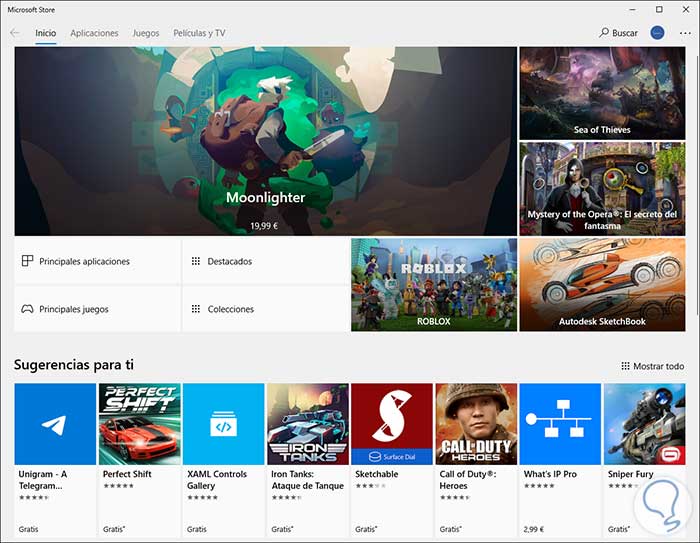
Task: Open the Unigram Telegram app icon
Action: pyautogui.click(x=55, y=424)
